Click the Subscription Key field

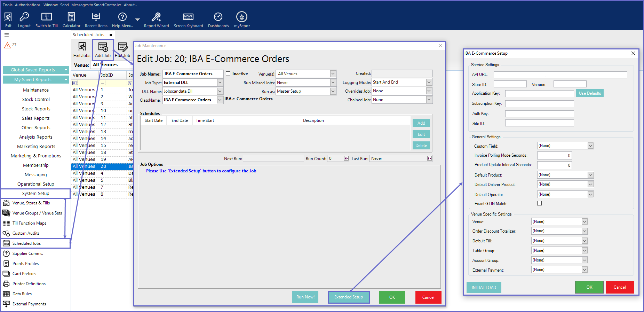[539, 104]
